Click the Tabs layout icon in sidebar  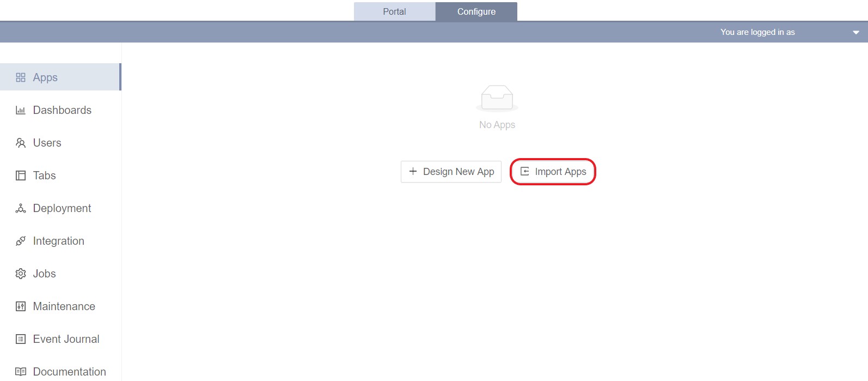tap(21, 176)
